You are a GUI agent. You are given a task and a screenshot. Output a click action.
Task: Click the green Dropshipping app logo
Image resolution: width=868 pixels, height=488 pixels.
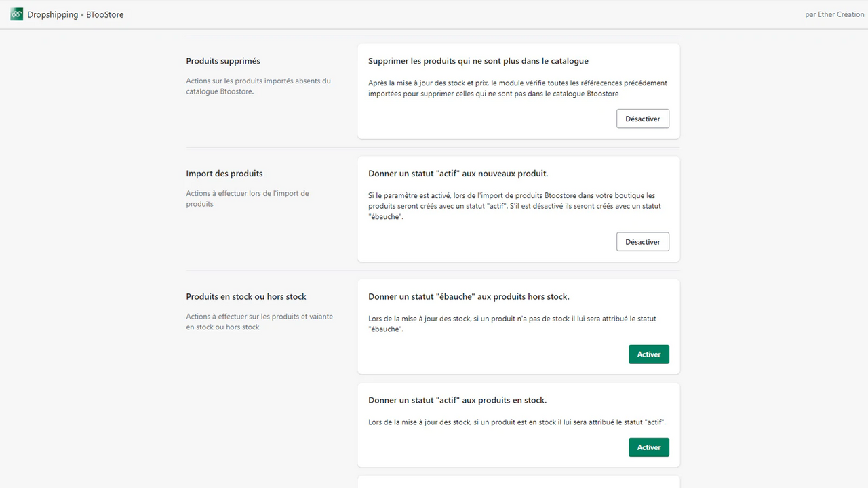click(16, 14)
